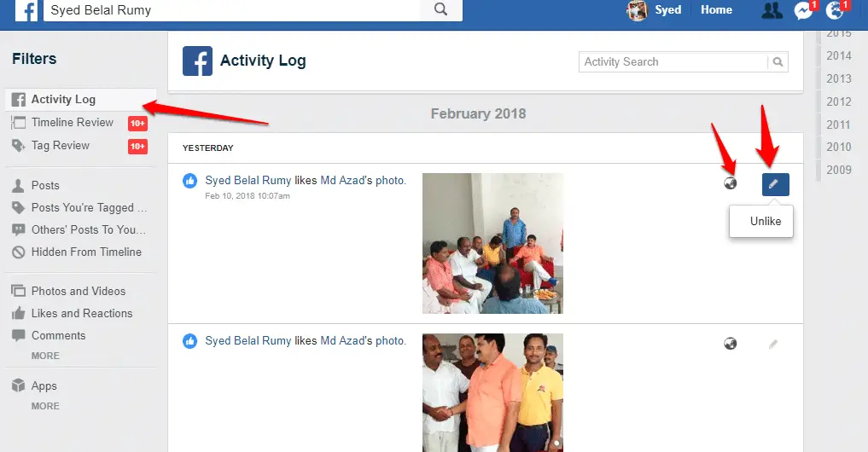
Task: Open the Messenger icon
Action: [803, 10]
